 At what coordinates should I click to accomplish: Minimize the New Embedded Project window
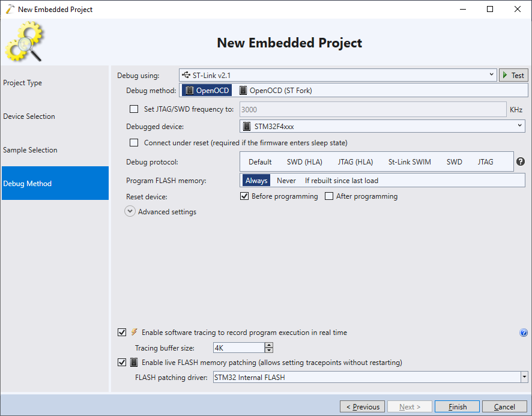[x=463, y=9]
